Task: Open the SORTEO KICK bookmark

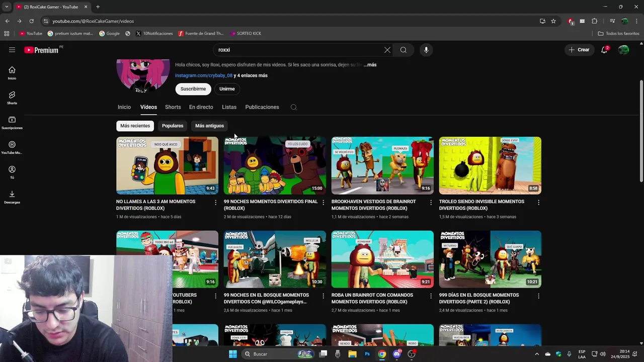Action: point(246,34)
